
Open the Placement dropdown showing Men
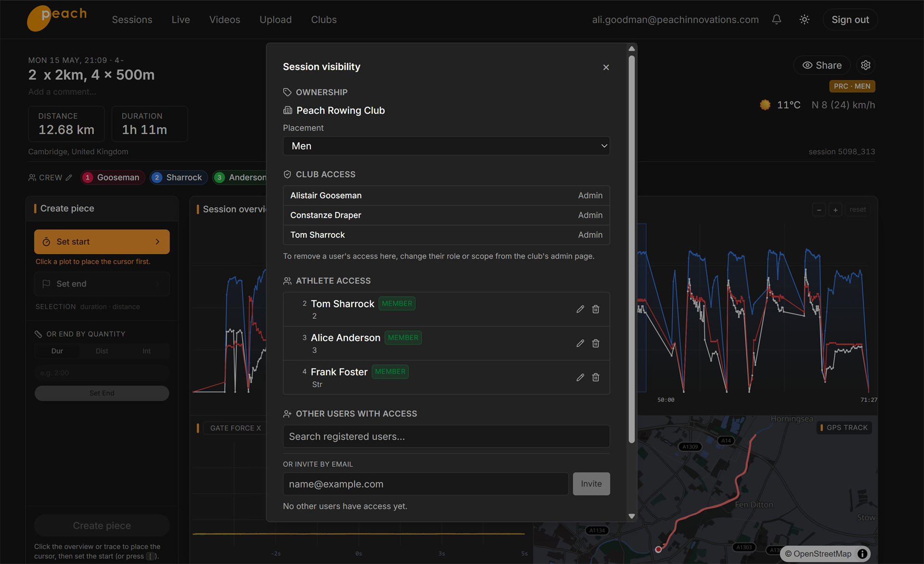(x=446, y=146)
